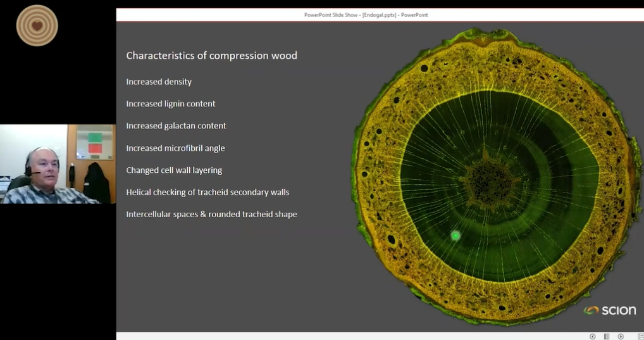Image resolution: width=644 pixels, height=340 pixels.
Task: Select the presenter webcam video
Action: tap(58, 164)
